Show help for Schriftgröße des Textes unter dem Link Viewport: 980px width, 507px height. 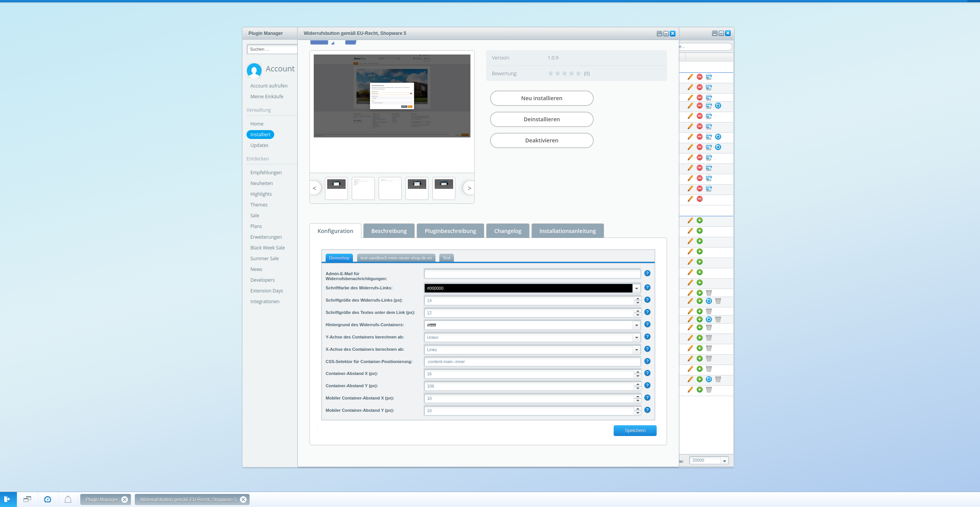pos(647,312)
